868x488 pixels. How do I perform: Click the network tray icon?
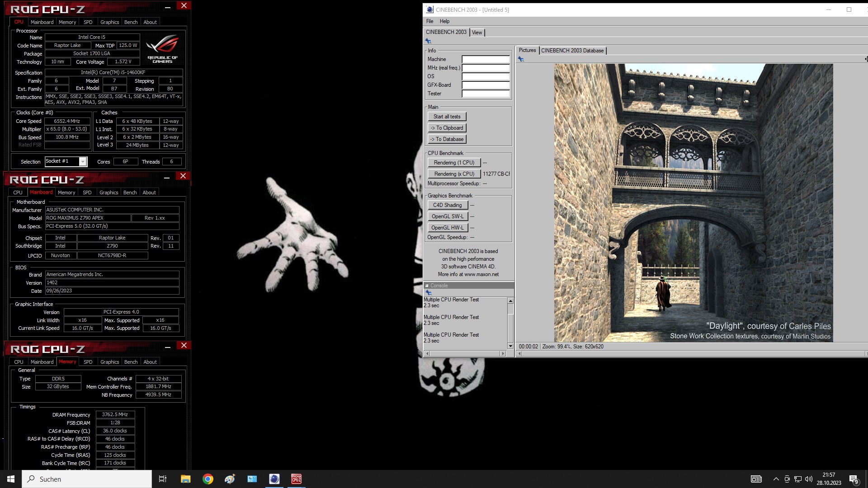[x=798, y=479]
